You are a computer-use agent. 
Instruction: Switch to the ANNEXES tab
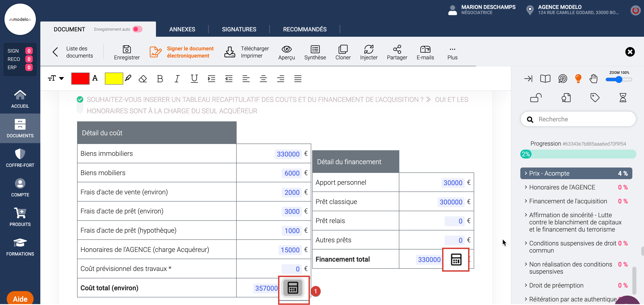point(182,29)
